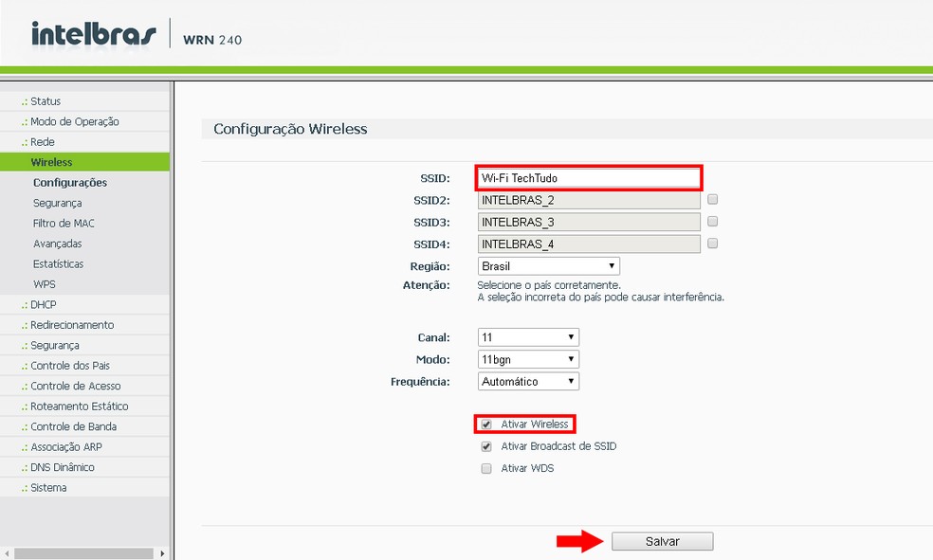
Task: Click the Modo: label
Action: coord(432,360)
